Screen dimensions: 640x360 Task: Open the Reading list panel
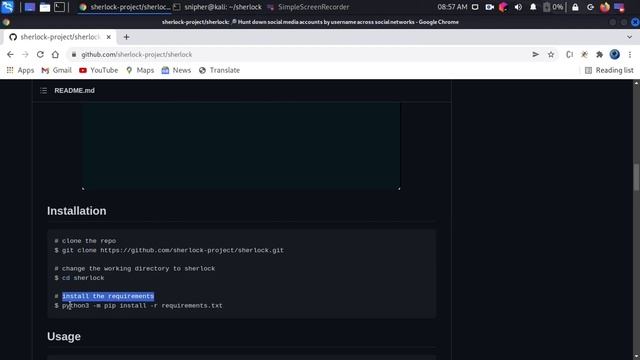(x=609, y=70)
